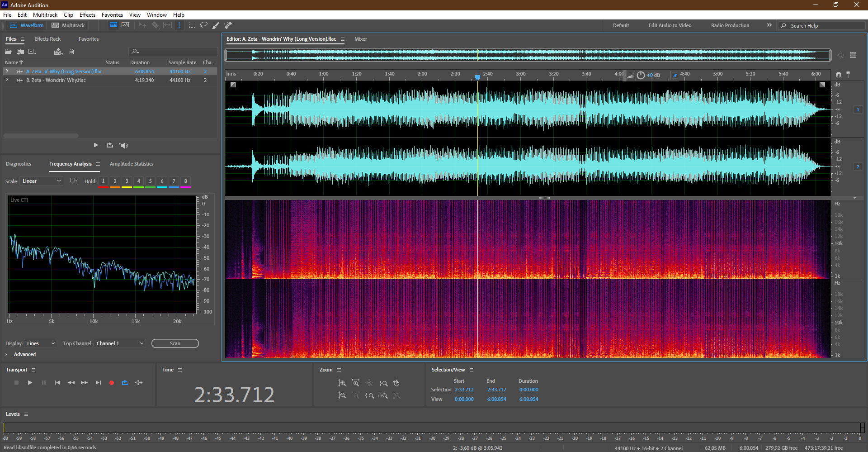The width and height of the screenshot is (868, 452).
Task: Select the Time Selection tool
Action: point(179,25)
